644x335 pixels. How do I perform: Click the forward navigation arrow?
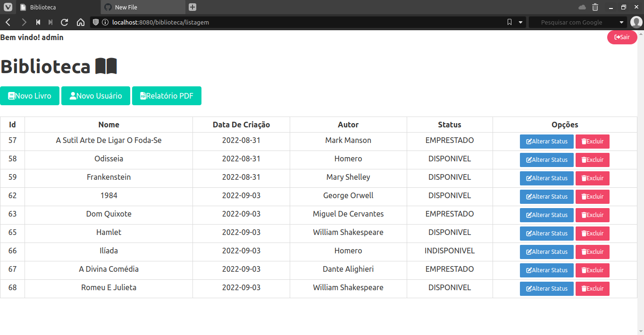pyautogui.click(x=24, y=22)
